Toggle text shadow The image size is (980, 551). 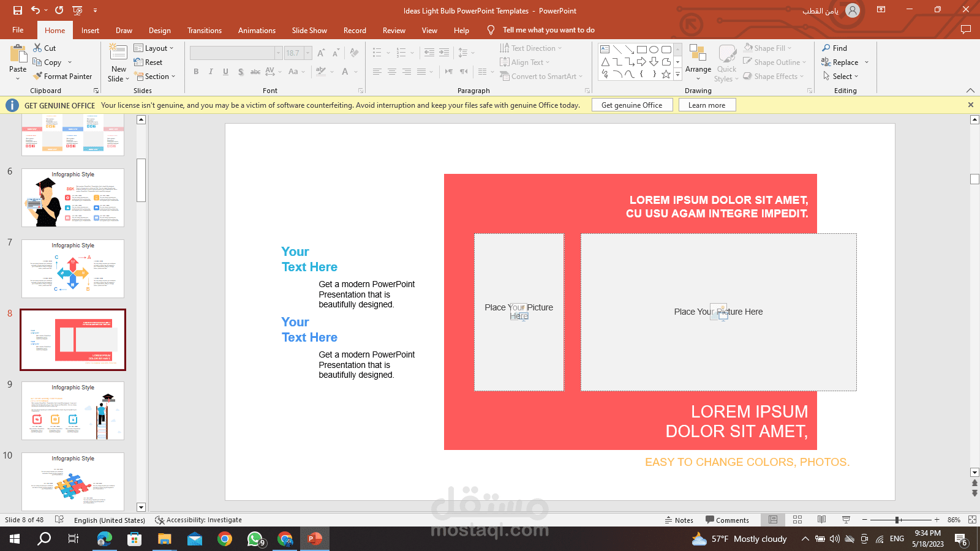click(241, 72)
